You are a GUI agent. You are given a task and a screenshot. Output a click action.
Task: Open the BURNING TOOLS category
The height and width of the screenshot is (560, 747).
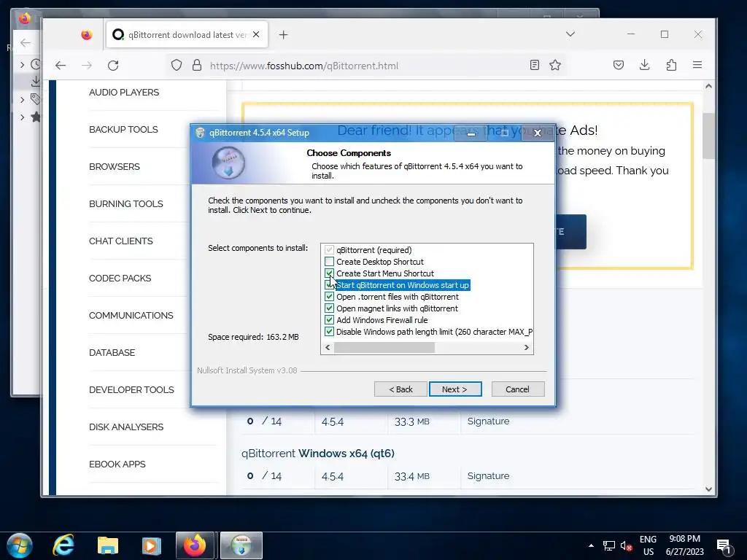pyautogui.click(x=125, y=204)
